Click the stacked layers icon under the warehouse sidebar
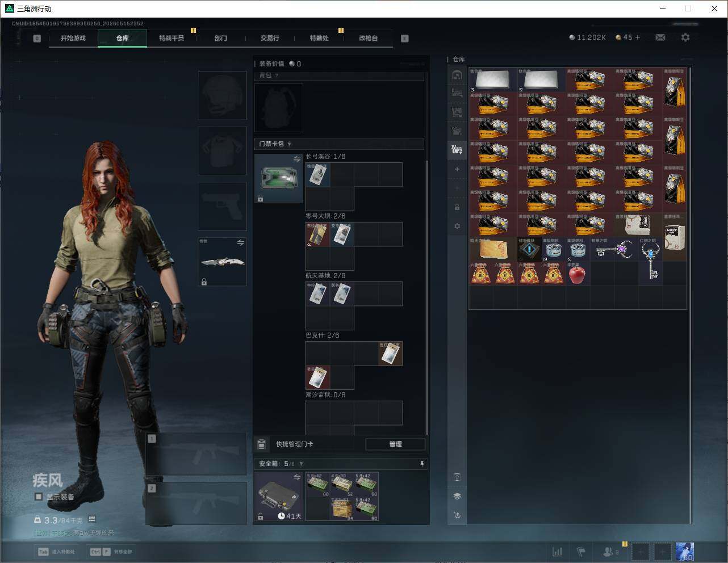Image resolution: width=728 pixels, height=563 pixels. (x=457, y=496)
